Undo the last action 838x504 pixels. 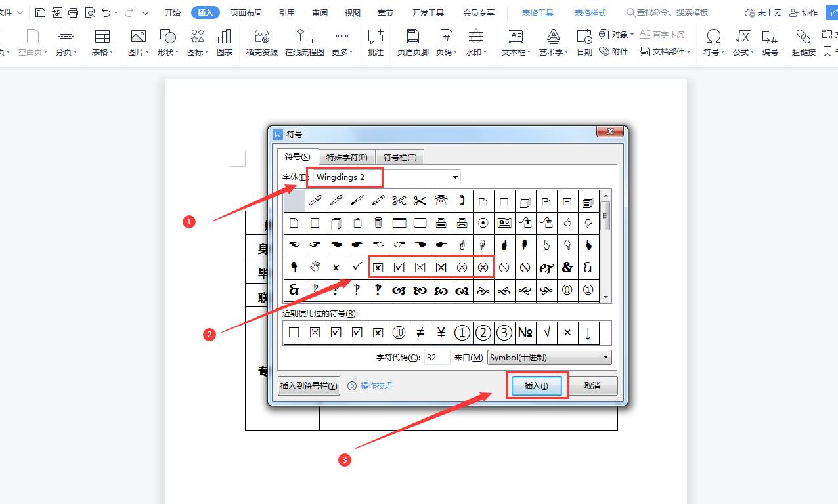(106, 12)
